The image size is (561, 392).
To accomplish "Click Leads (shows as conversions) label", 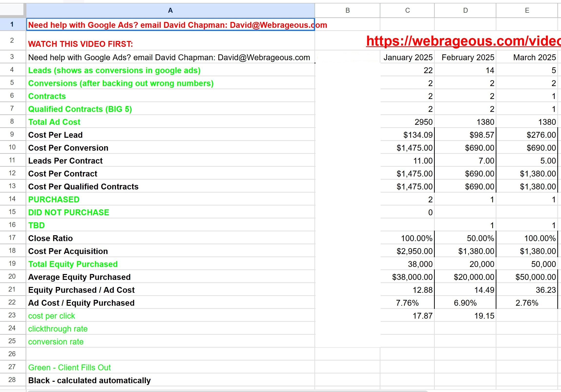I will tap(114, 70).
